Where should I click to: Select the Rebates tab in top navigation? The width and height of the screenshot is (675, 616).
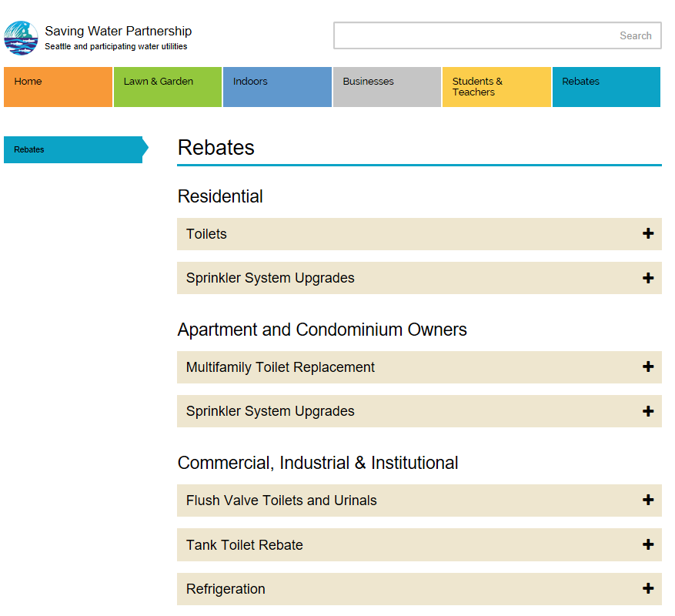point(606,87)
